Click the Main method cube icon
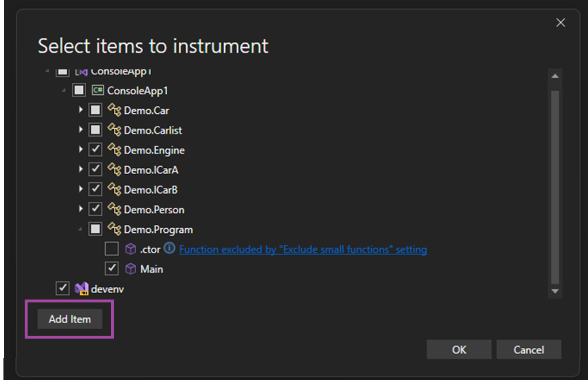Image resolution: width=588 pixels, height=380 pixels. pos(130,268)
